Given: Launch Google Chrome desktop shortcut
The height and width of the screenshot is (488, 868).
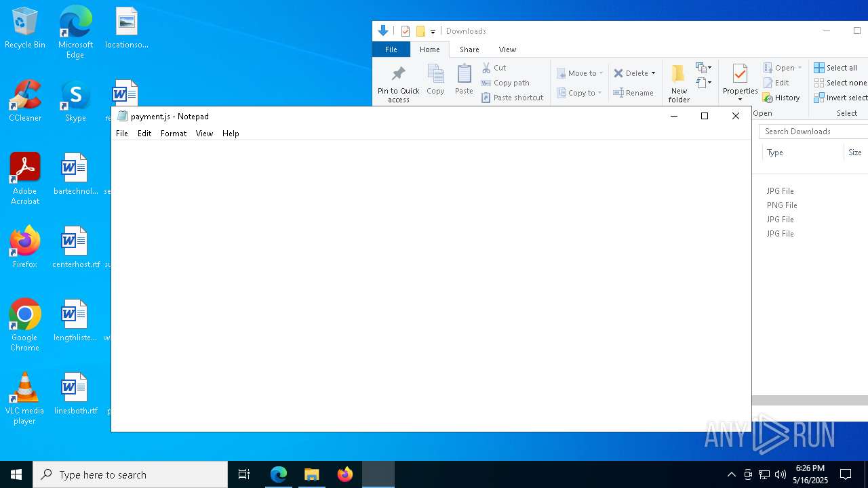Looking at the screenshot, I should click(x=25, y=325).
